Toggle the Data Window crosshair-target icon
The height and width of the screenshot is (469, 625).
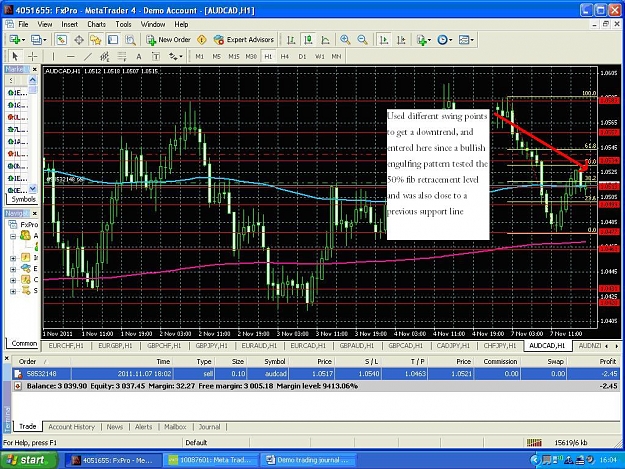(x=79, y=40)
